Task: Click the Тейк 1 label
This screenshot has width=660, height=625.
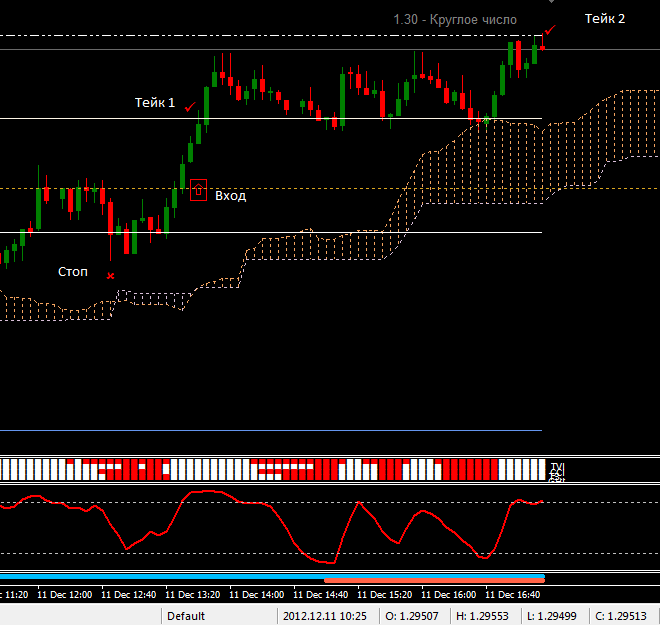Action: point(154,102)
